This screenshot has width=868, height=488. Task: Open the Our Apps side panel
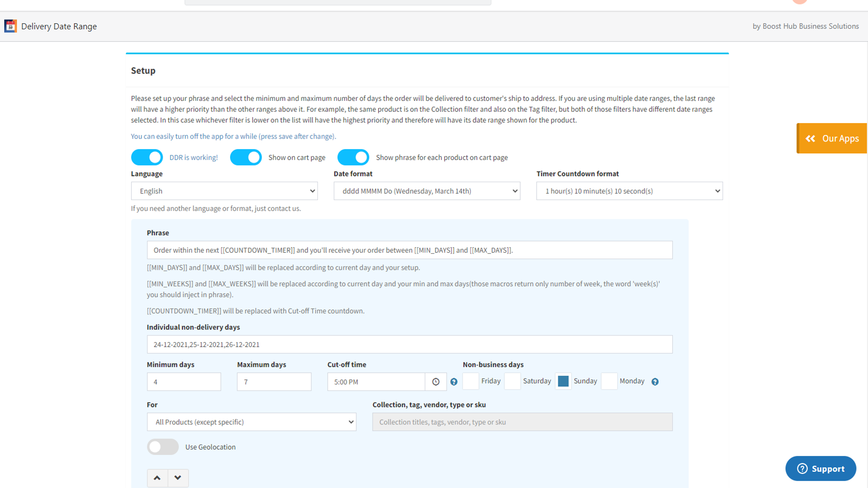[832, 138]
